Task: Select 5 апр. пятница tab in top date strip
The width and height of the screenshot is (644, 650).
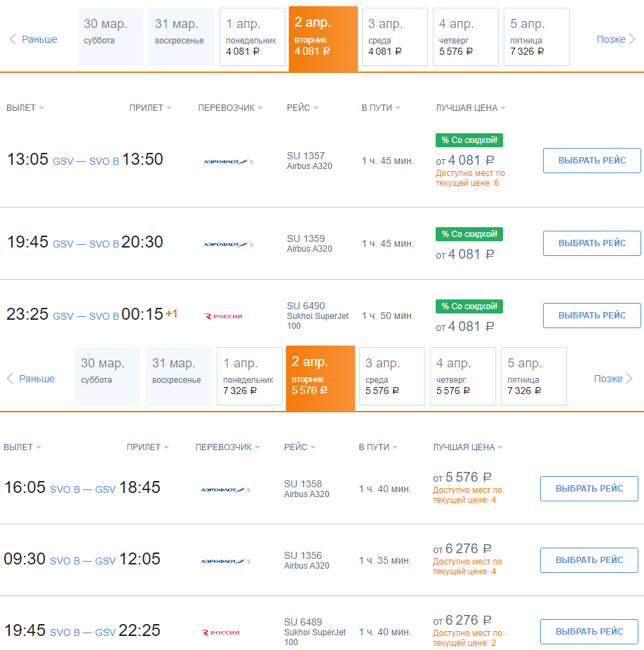Action: pos(536,37)
